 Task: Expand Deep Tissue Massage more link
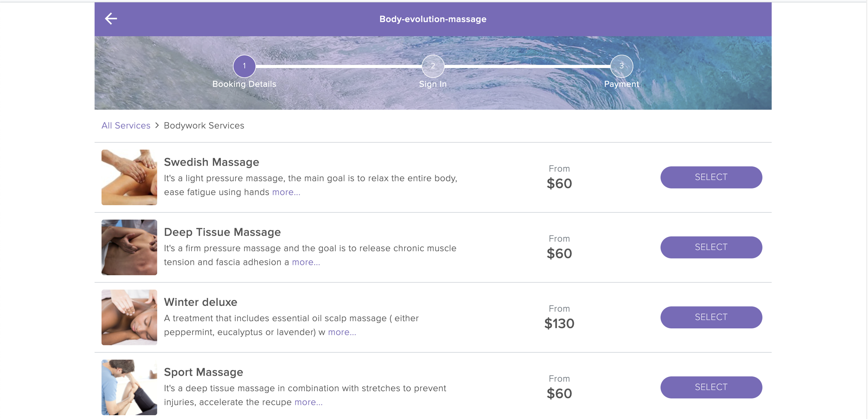[306, 262]
